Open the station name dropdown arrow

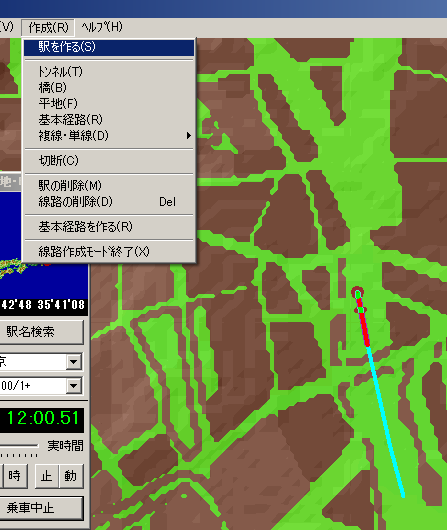pyautogui.click(x=74, y=362)
